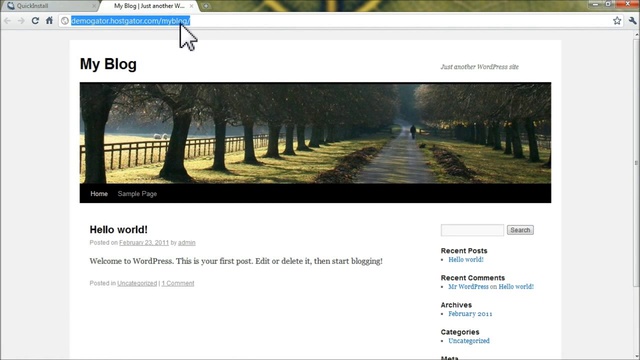
Task: Open the February 23, 2011 post date link
Action: tap(144, 242)
